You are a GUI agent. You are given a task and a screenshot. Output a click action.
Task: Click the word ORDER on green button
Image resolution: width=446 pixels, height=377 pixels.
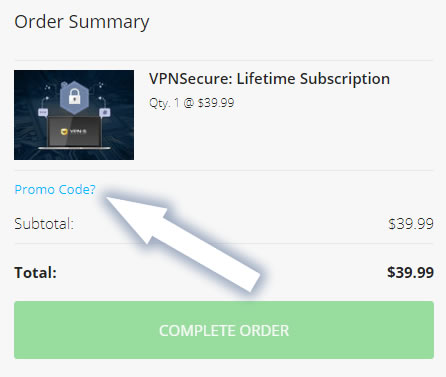264,331
